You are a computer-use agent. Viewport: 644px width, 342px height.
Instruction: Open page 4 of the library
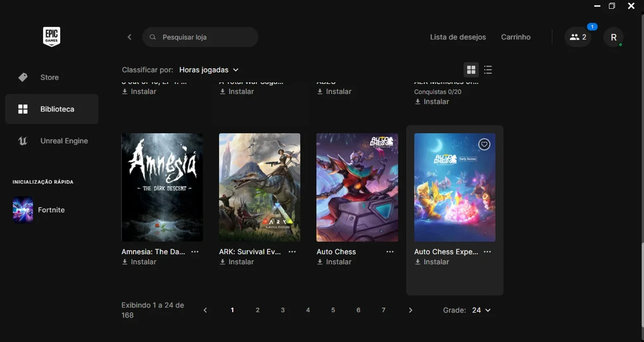point(308,310)
